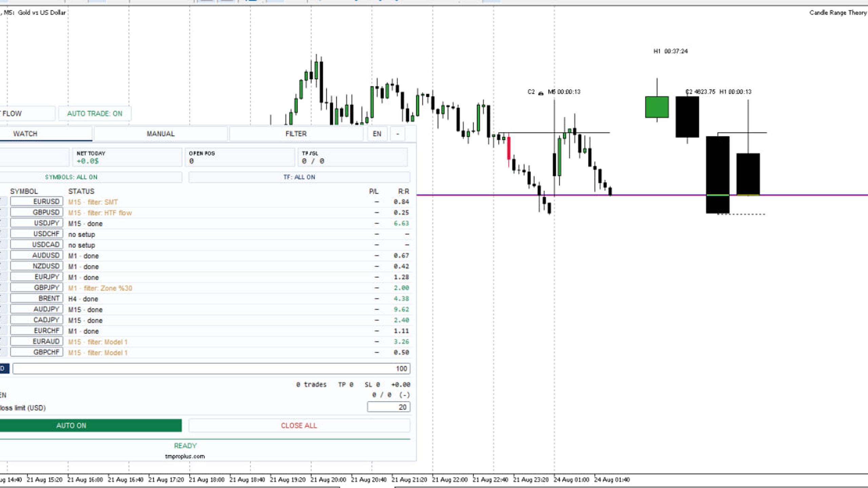Screen dimensions: 868x488
Task: Click the loss limit field showing 20
Action: coord(389,407)
